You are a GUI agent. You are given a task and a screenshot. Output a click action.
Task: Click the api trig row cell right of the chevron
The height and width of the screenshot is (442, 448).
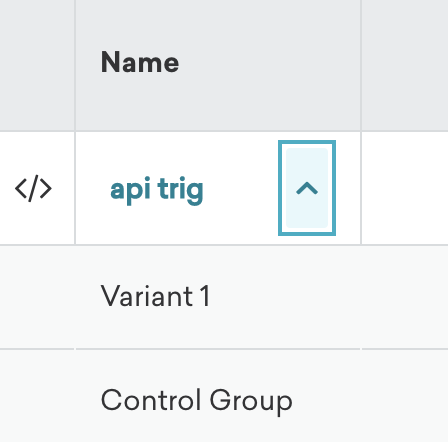pos(405,188)
